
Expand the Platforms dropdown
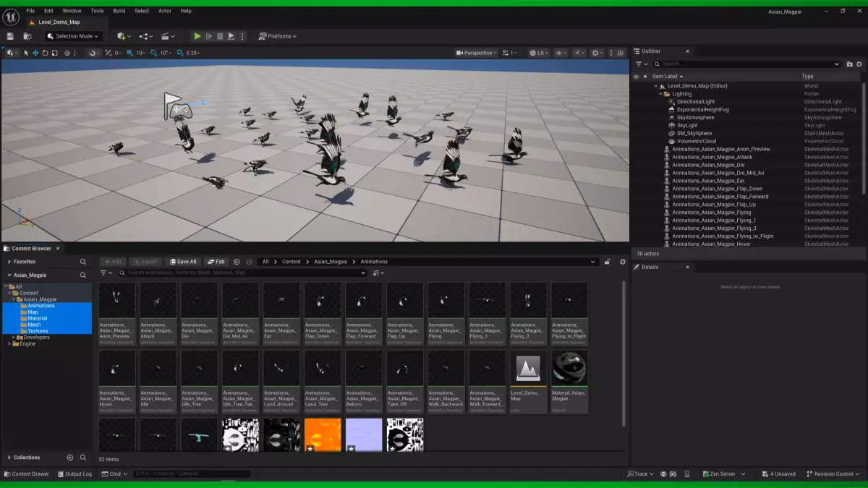278,36
